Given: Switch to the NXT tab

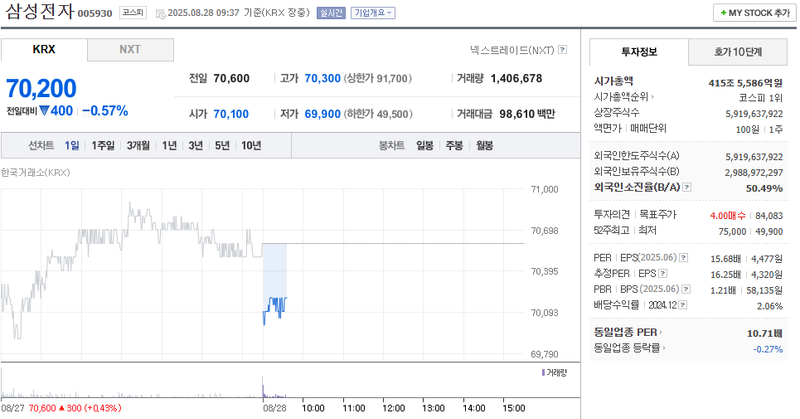Looking at the screenshot, I should point(130,50).
